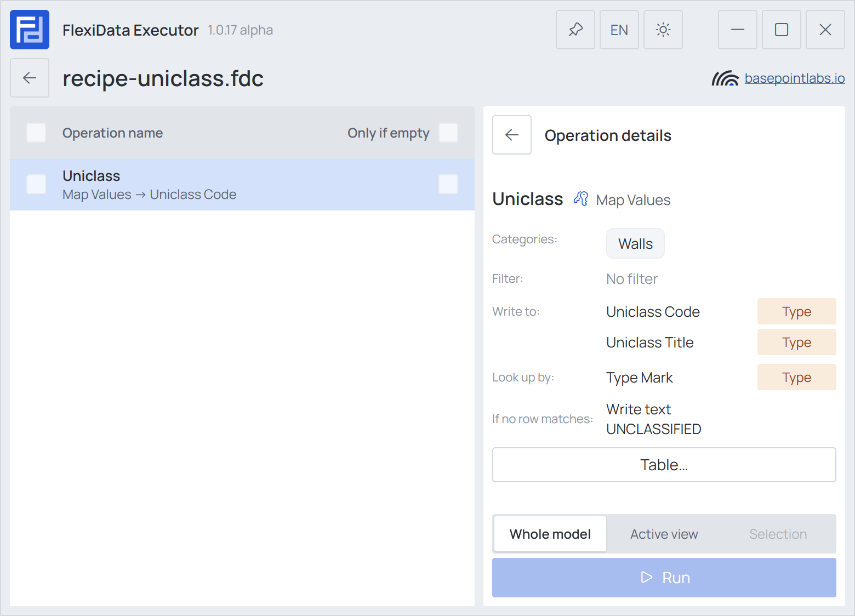855x616 pixels.
Task: Click the 'Type Mark' lookup parameter
Action: click(640, 378)
